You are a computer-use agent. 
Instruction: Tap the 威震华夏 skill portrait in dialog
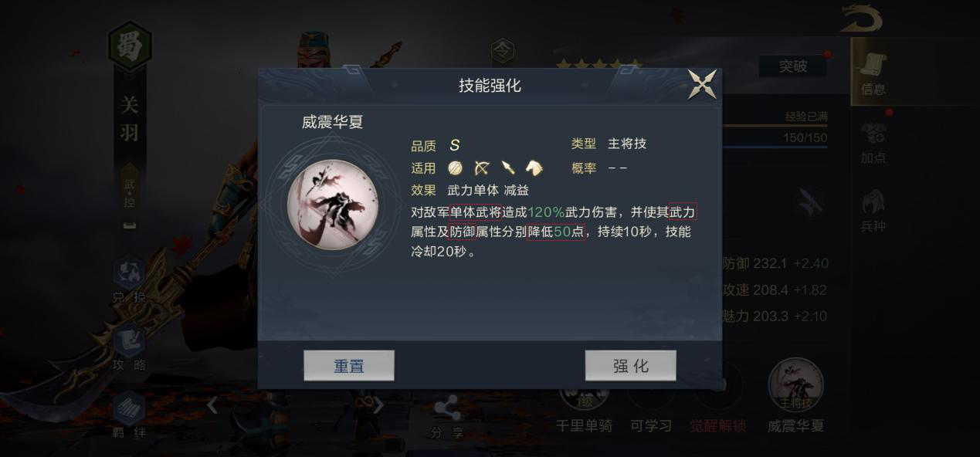[333, 205]
